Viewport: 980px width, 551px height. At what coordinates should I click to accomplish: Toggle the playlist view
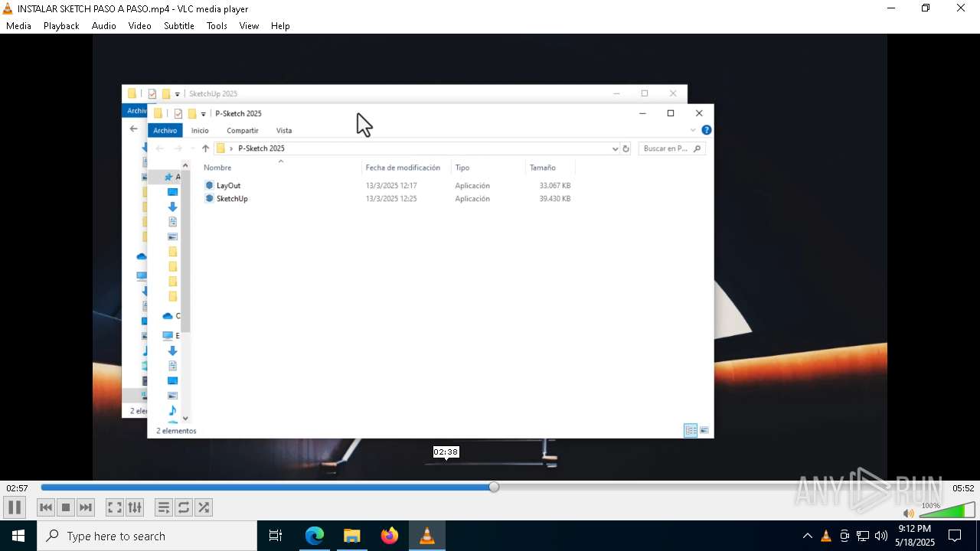pyautogui.click(x=164, y=507)
